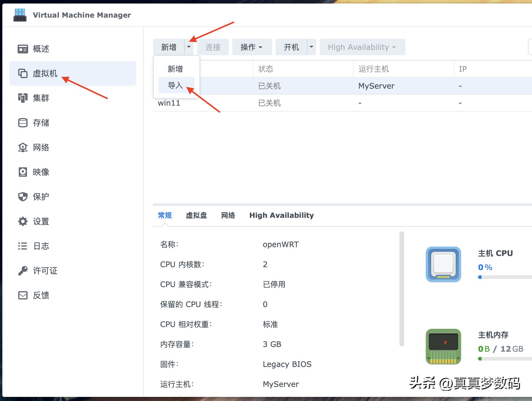Click the details panel vertical scrollbar
The image size is (532, 401).
coord(402,289)
